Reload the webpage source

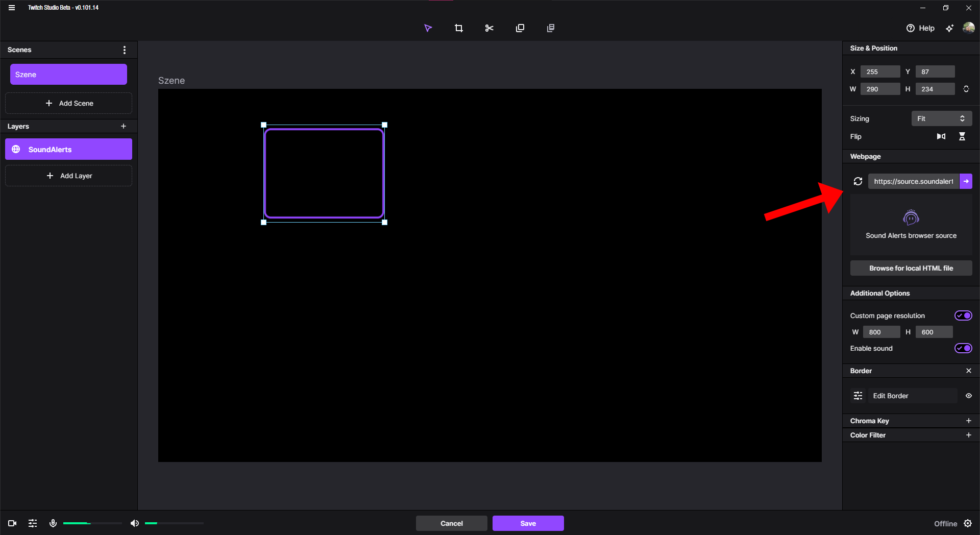858,181
